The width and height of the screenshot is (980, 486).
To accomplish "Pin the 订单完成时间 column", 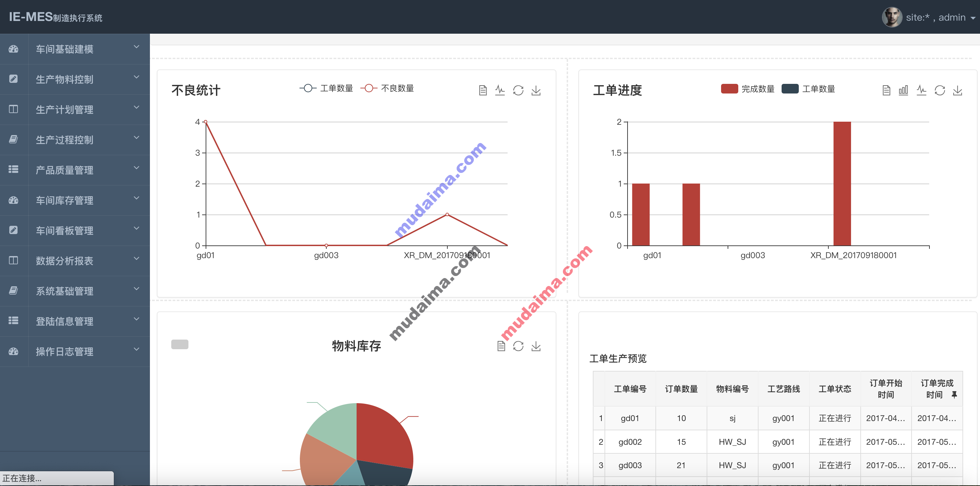I will point(954,395).
